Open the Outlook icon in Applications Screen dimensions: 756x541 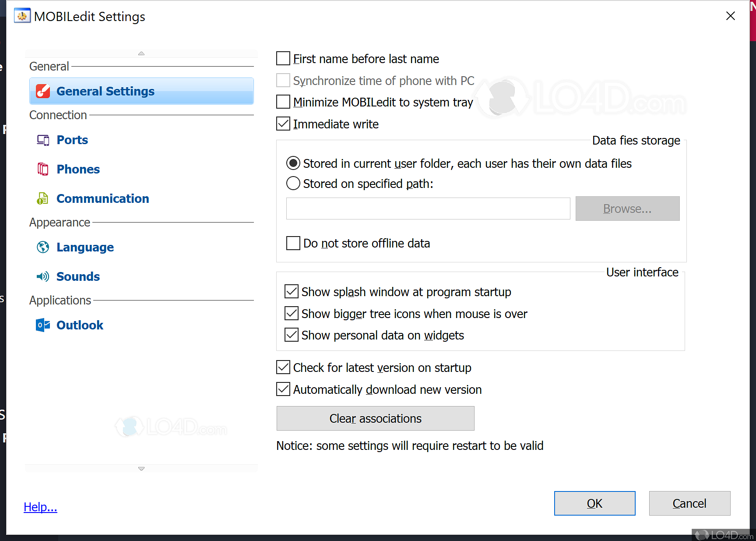43,325
